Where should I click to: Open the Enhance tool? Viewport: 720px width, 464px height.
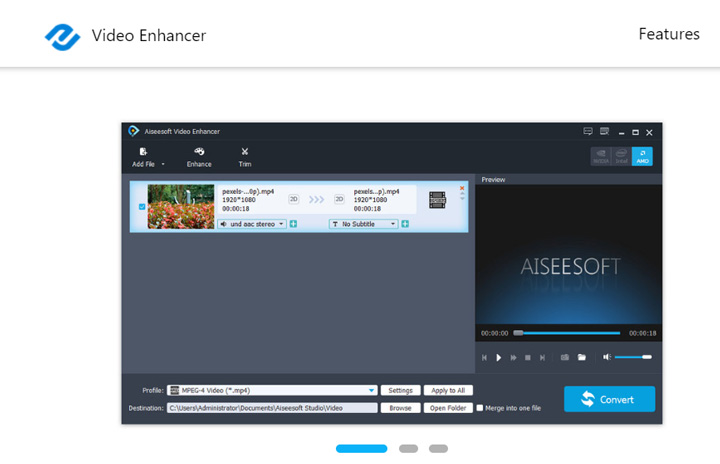[199, 157]
